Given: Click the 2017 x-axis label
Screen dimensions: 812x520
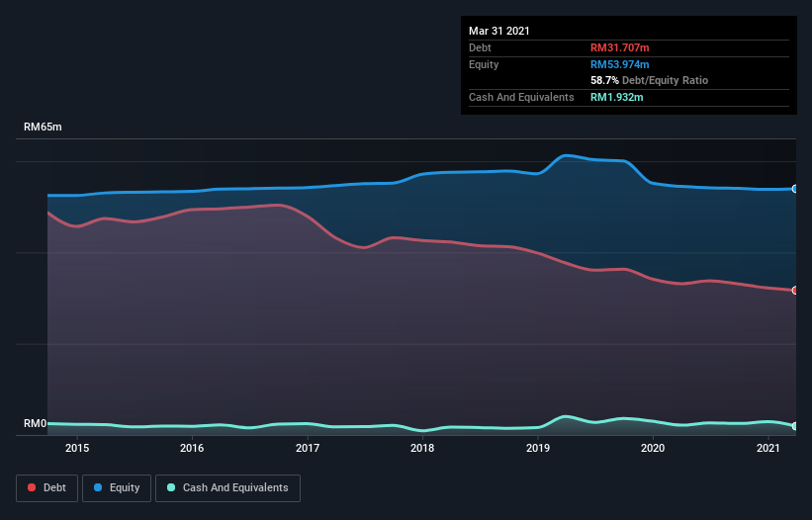Looking at the screenshot, I should (308, 448).
